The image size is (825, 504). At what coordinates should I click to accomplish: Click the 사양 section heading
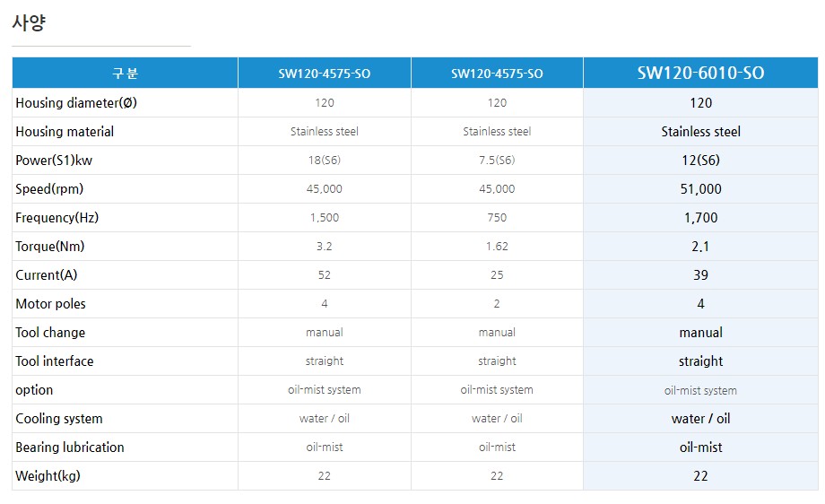[29, 23]
